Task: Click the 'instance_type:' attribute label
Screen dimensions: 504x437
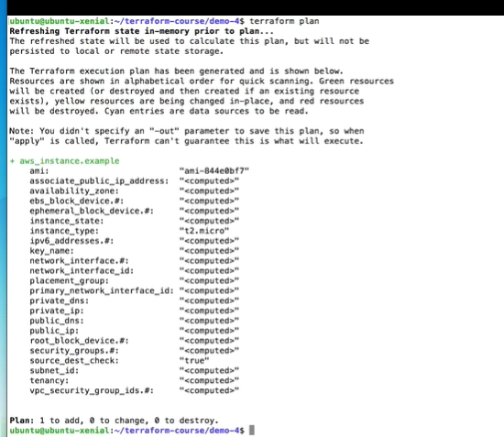Action: pyautogui.click(x=64, y=231)
